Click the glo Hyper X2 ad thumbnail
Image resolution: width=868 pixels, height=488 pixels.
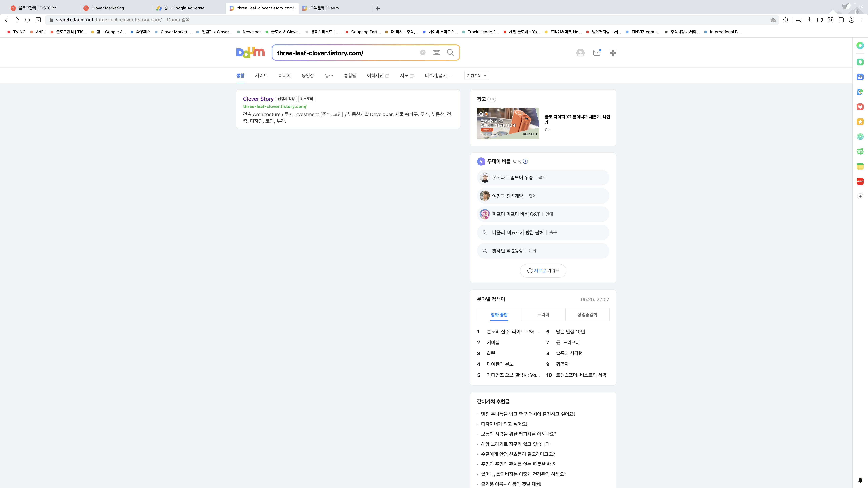[x=508, y=124]
